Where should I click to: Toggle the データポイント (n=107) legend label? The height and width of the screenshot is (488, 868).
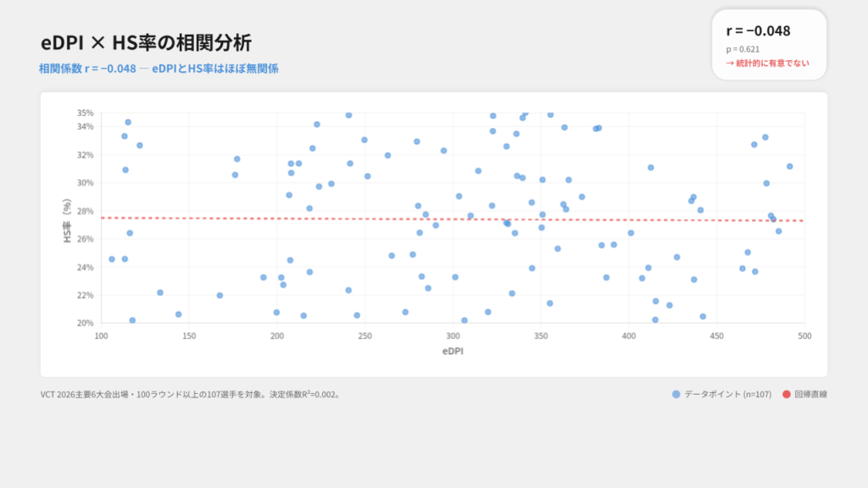pyautogui.click(x=727, y=394)
